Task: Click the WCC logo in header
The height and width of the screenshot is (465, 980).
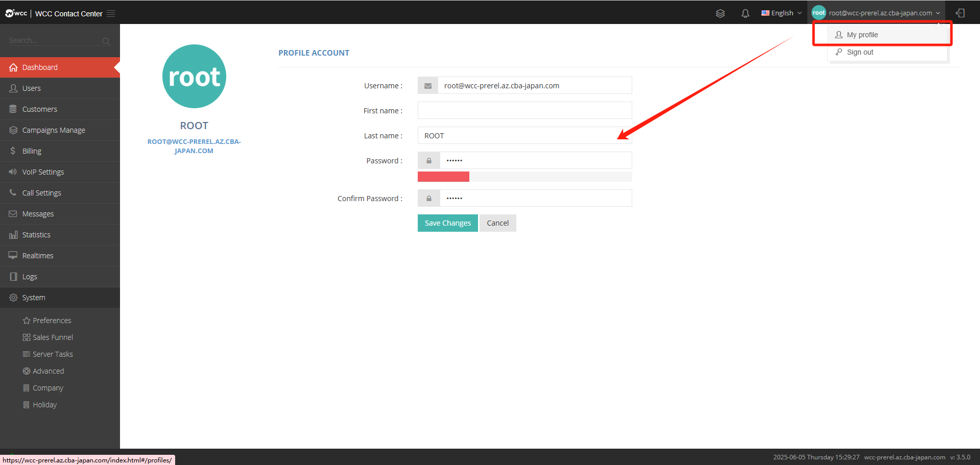Action: pyautogui.click(x=16, y=13)
